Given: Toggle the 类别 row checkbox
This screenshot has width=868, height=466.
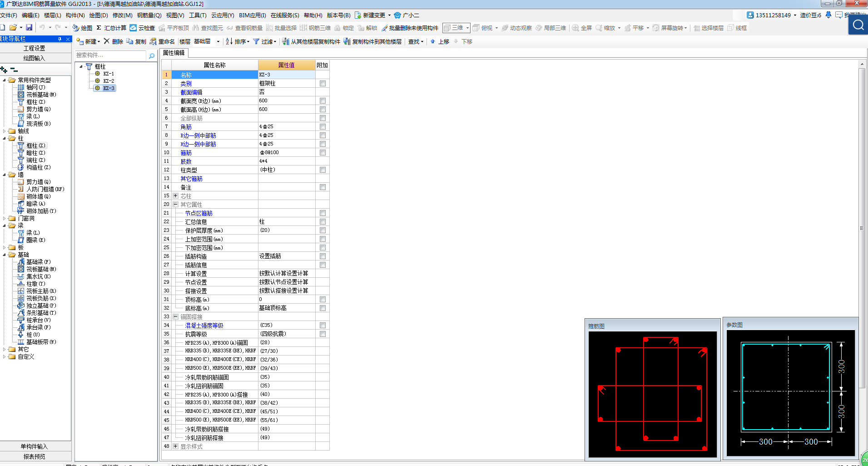Looking at the screenshot, I should click(x=322, y=84).
